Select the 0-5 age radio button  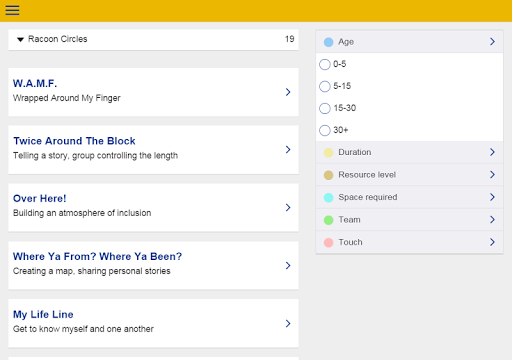[x=325, y=64]
